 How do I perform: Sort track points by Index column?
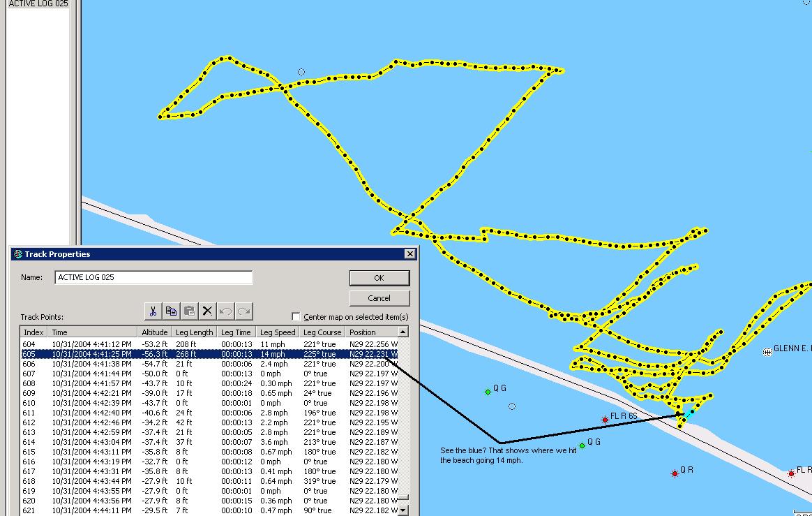click(33, 332)
